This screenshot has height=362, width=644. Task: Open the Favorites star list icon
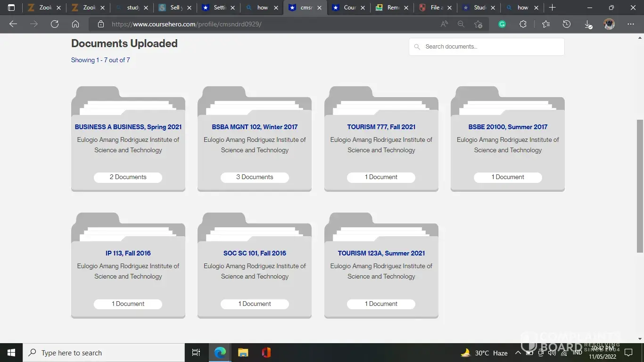click(545, 24)
